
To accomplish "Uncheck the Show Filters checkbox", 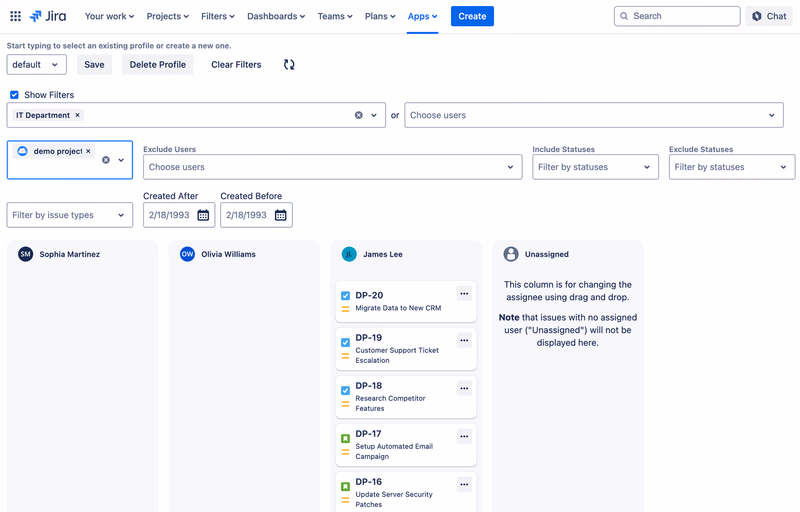I will (14, 95).
